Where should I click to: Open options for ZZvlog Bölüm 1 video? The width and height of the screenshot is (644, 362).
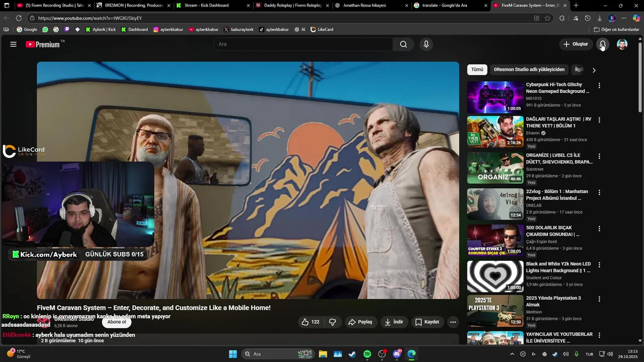tap(599, 193)
